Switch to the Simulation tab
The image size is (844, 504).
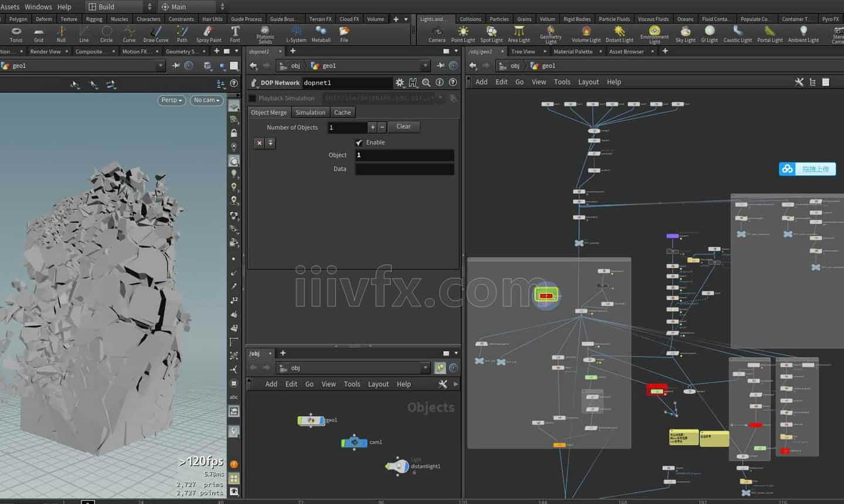[x=310, y=113]
